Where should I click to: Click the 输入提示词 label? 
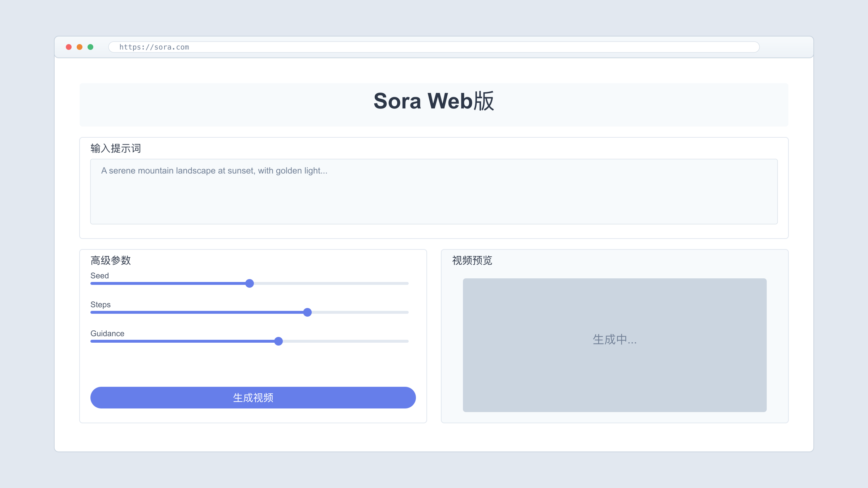pyautogui.click(x=116, y=148)
